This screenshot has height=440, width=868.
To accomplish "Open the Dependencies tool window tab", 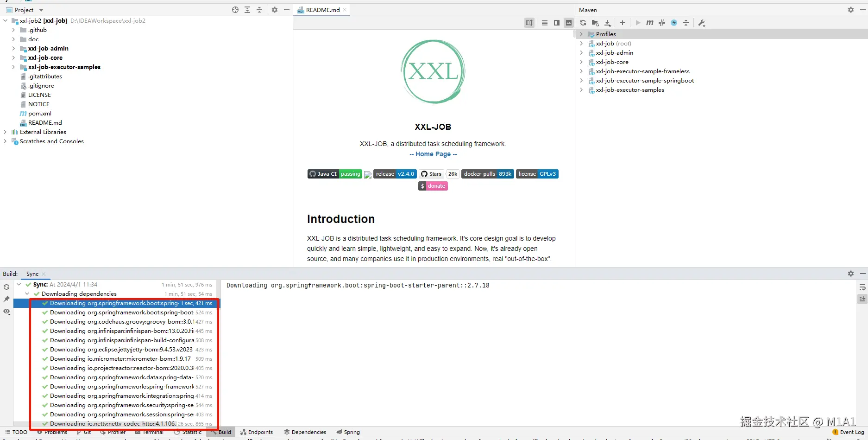I will click(305, 432).
